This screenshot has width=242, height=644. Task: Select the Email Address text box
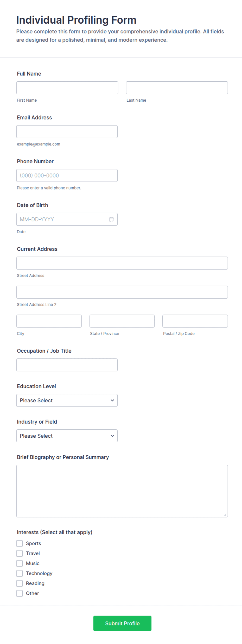(67, 132)
